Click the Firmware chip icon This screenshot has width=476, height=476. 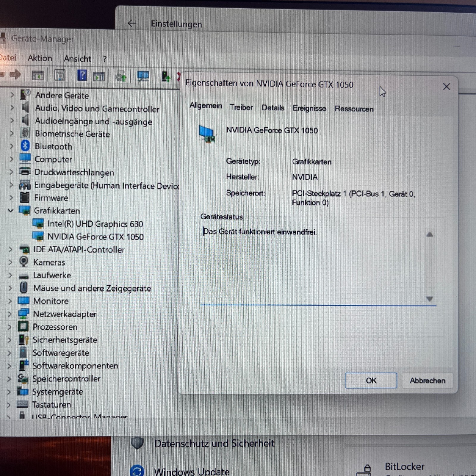[x=24, y=197]
